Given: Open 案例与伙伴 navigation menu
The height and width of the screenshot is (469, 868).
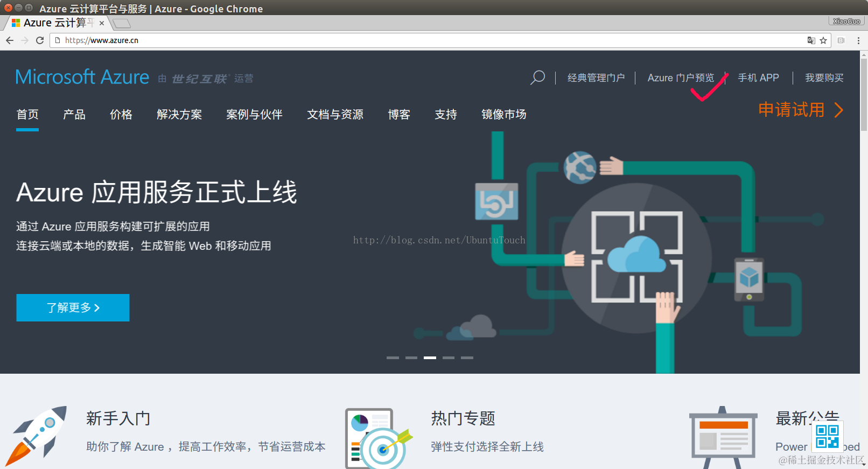Looking at the screenshot, I should (x=254, y=114).
